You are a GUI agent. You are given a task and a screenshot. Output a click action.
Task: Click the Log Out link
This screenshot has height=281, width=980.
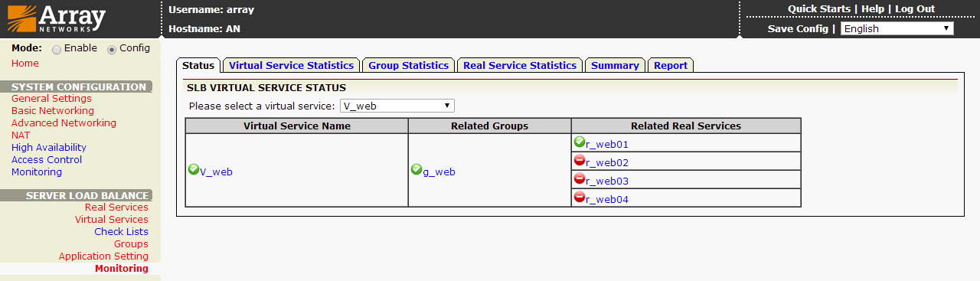click(x=915, y=9)
